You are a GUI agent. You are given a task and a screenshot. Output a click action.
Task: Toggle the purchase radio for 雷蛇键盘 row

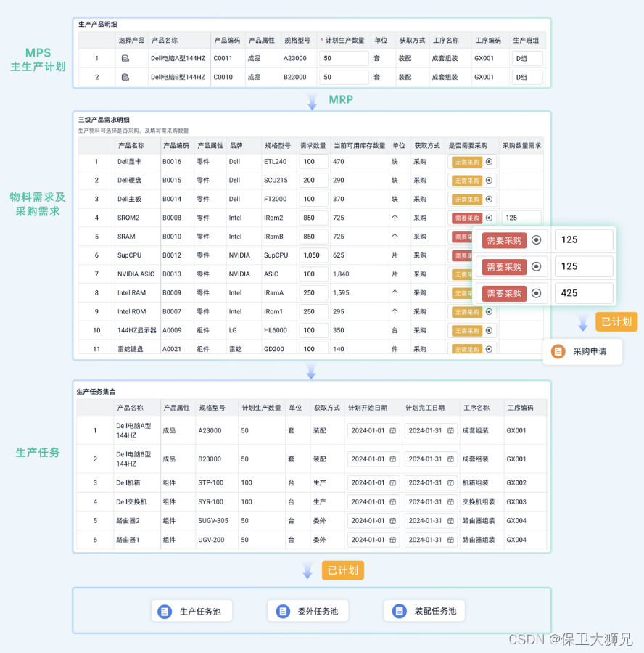(x=489, y=349)
